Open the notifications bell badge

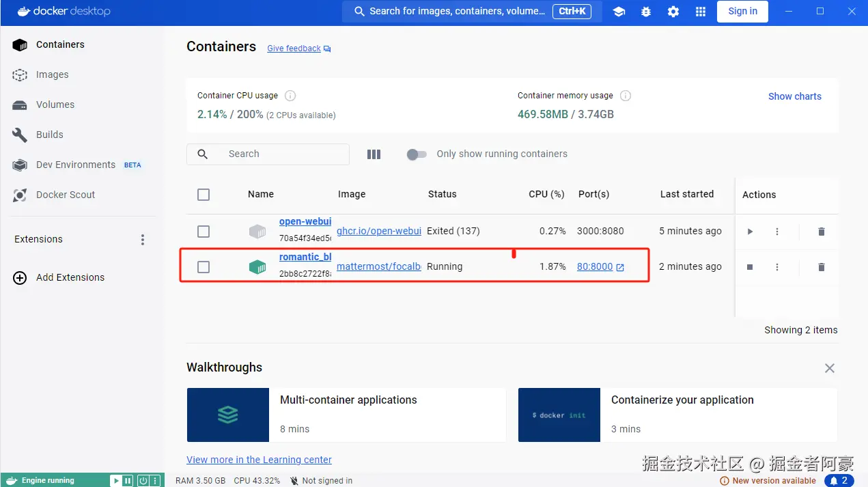(839, 481)
